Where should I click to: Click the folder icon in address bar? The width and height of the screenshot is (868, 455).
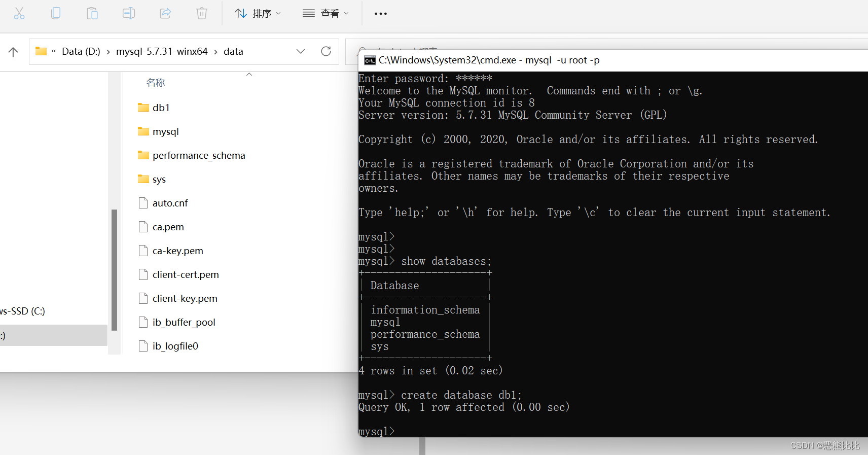point(41,51)
